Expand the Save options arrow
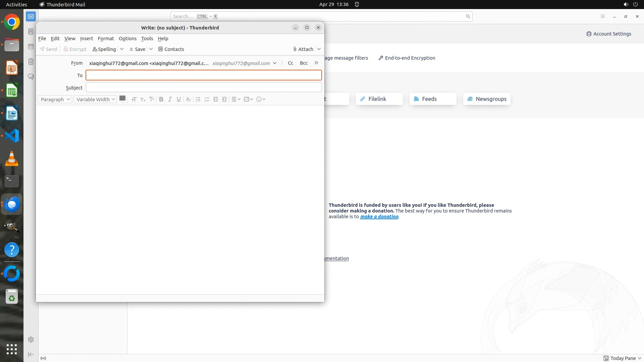644x362 pixels. click(151, 49)
